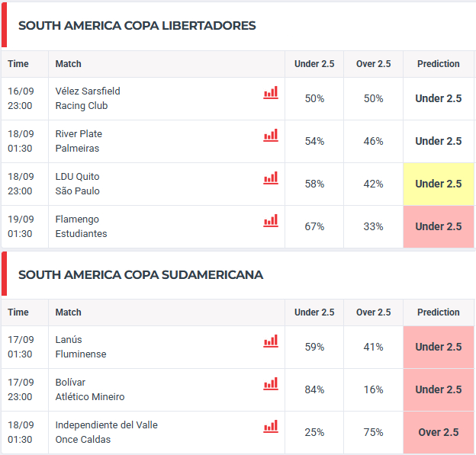The height and width of the screenshot is (455, 476).
Task: Click the yellow Under 2.5 prediction cell
Action: pos(439,184)
